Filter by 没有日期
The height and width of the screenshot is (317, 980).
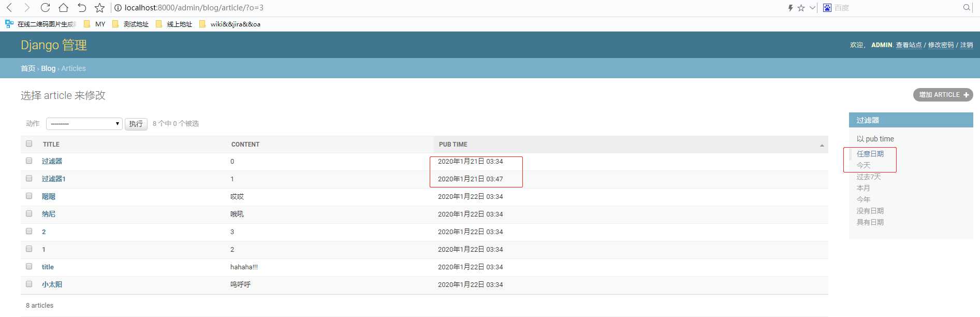click(x=870, y=211)
